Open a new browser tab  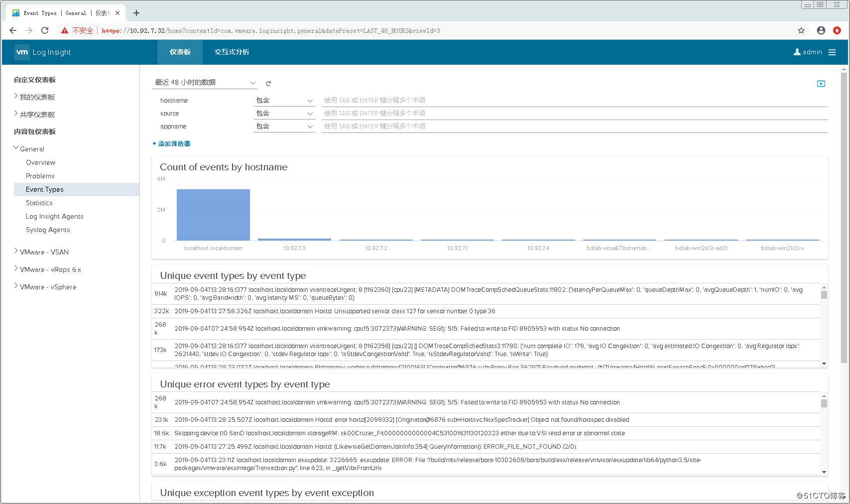tap(136, 13)
